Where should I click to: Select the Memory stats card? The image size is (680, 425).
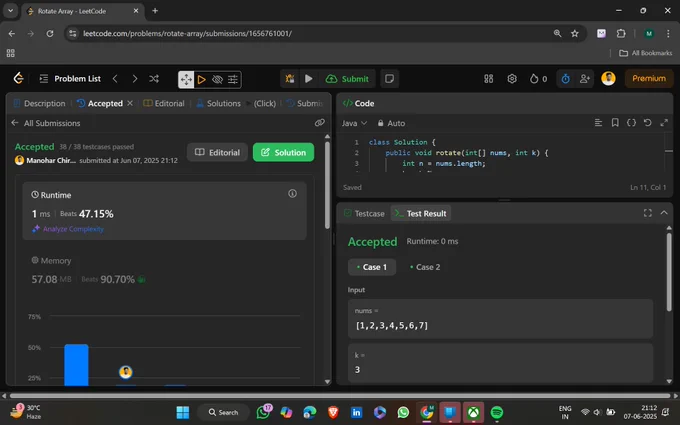pos(164,270)
